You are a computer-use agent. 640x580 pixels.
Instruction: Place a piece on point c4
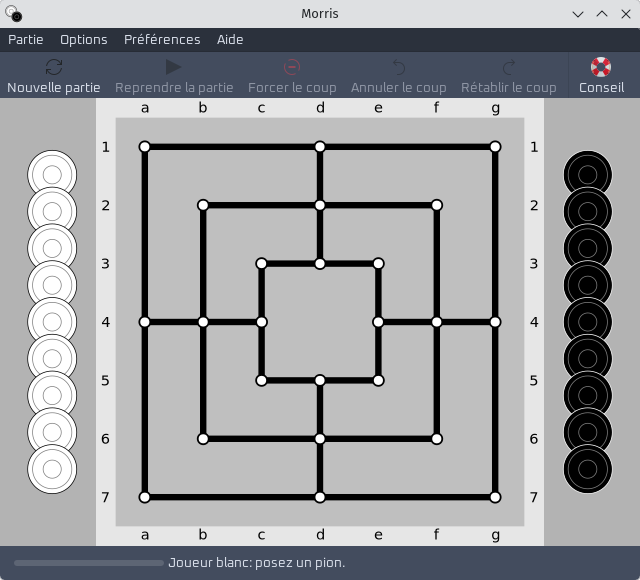[x=262, y=322]
